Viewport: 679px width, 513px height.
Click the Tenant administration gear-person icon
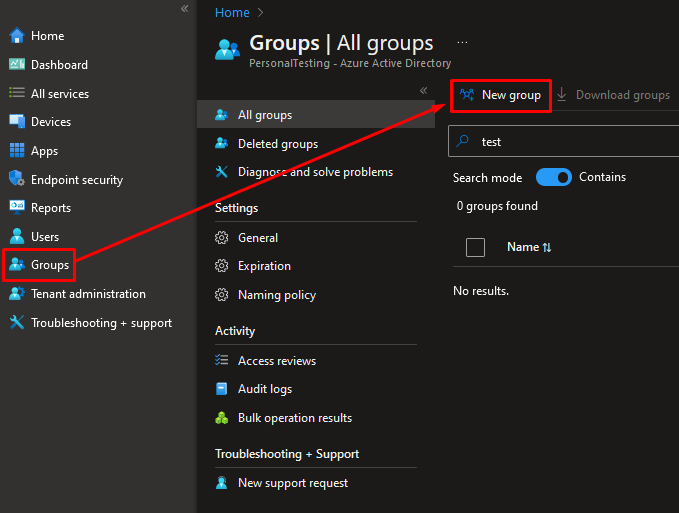pos(17,294)
